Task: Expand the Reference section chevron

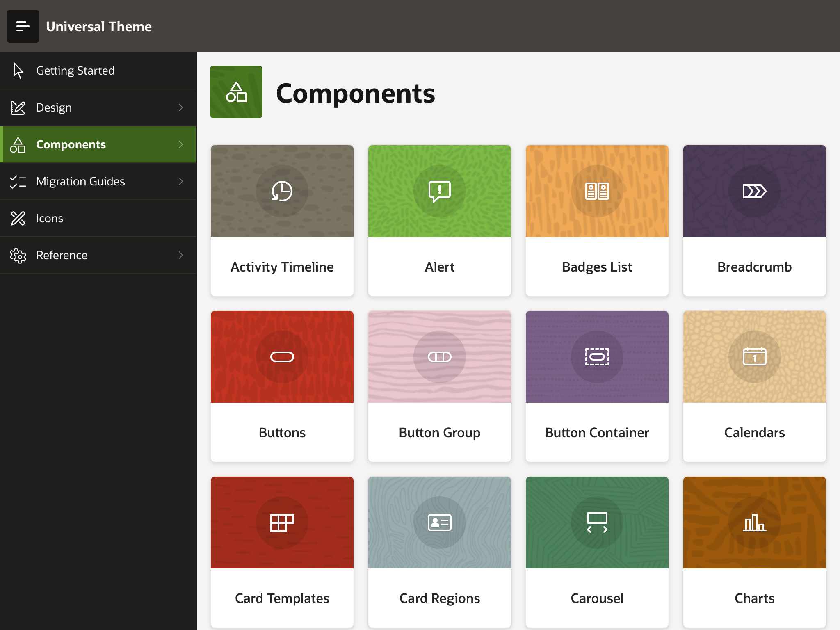Action: tap(181, 255)
